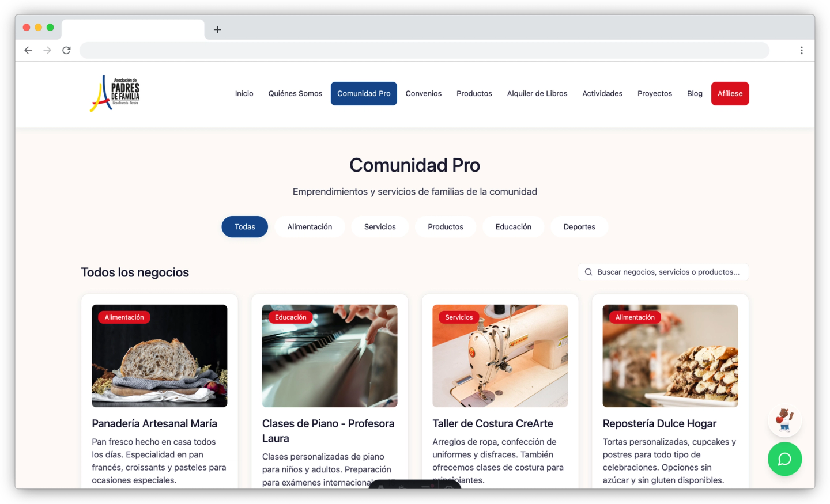Visit the Blog link
Screen dimensions: 830x504
[x=695, y=93]
